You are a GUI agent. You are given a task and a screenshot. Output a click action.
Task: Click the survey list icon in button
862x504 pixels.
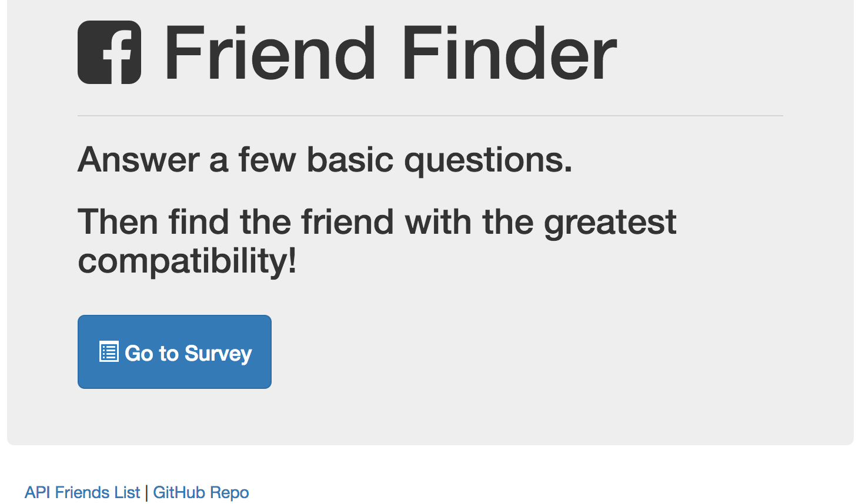(109, 352)
